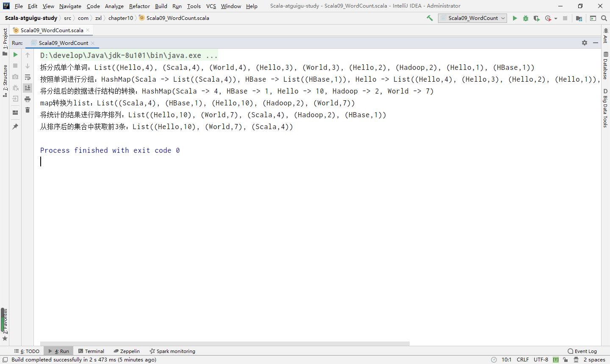
Task: Open the Terminal tool window
Action: tap(91, 351)
